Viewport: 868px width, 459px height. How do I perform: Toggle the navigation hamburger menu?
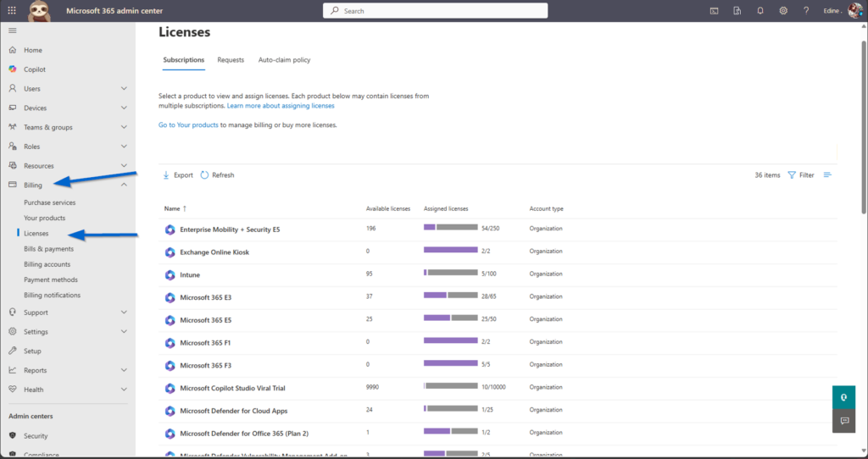tap(12, 31)
